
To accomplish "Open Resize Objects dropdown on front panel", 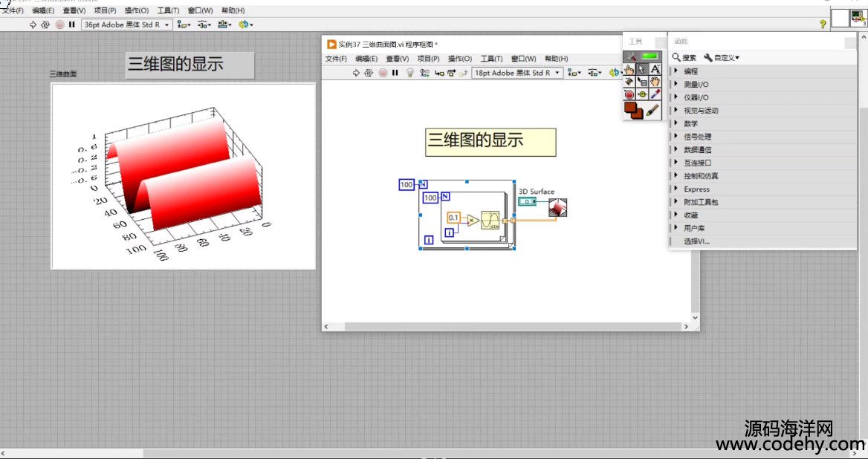I will point(224,25).
